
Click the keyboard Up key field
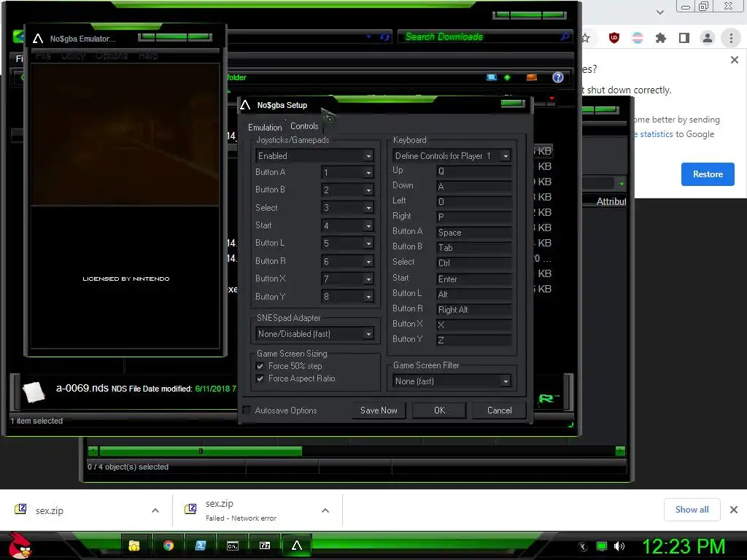coord(474,171)
